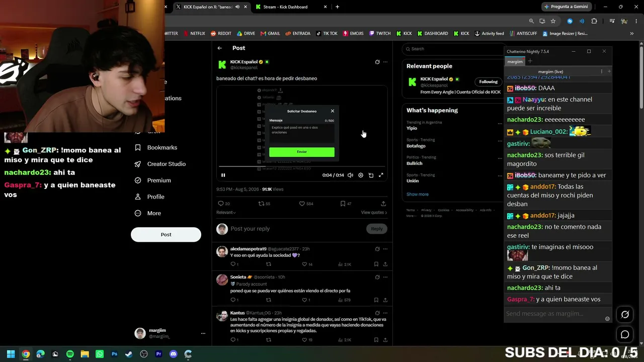
Task: Launch Photoshop from the taskbar
Action: click(x=114, y=354)
